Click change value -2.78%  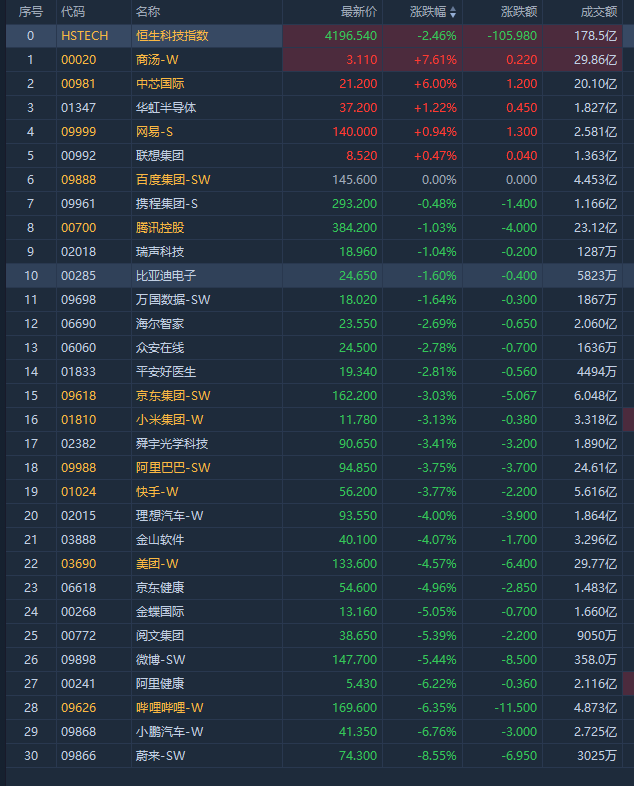(x=437, y=348)
